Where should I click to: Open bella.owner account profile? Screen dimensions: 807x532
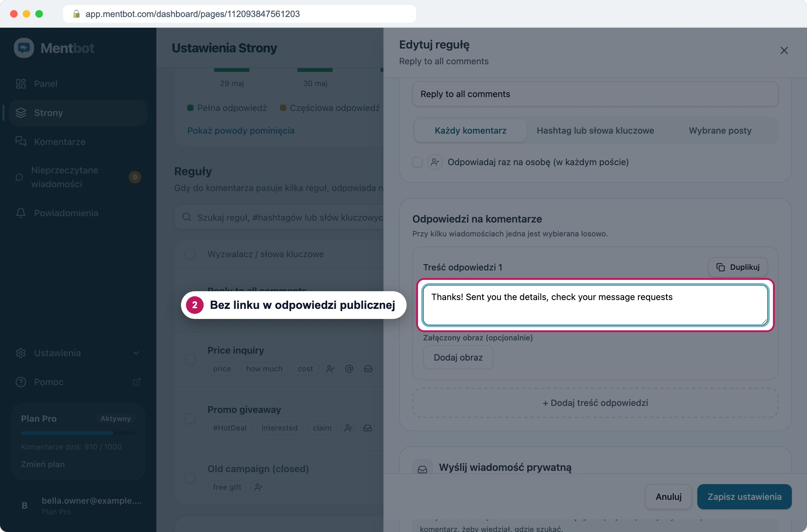78,506
